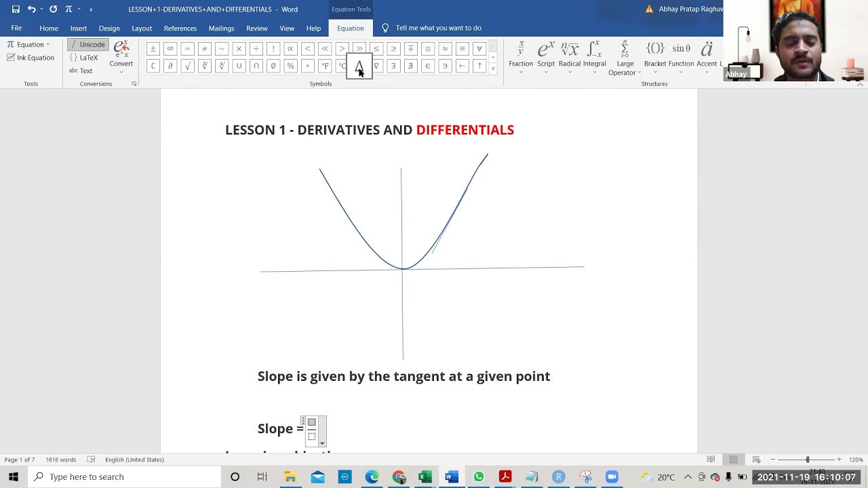The image size is (868, 488).
Task: Insert the percent symbol
Action: click(290, 66)
